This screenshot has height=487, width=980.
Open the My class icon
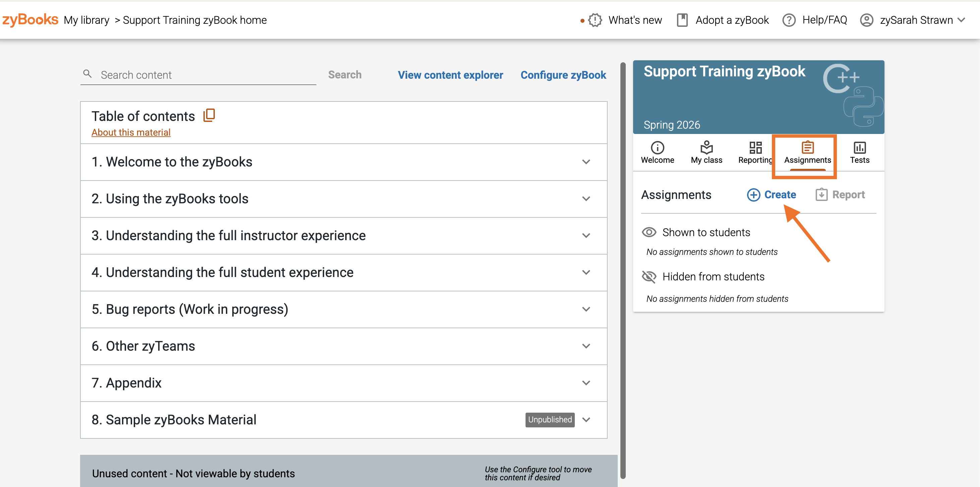tap(706, 147)
